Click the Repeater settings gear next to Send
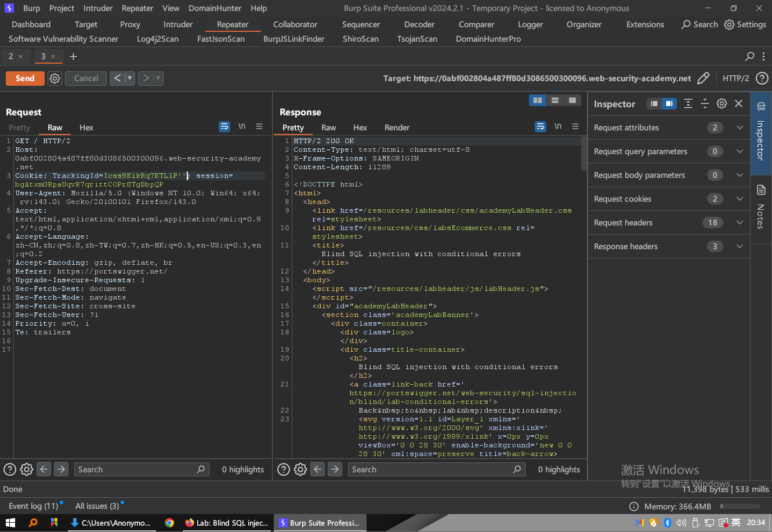Image resolution: width=772 pixels, height=532 pixels. click(x=55, y=78)
